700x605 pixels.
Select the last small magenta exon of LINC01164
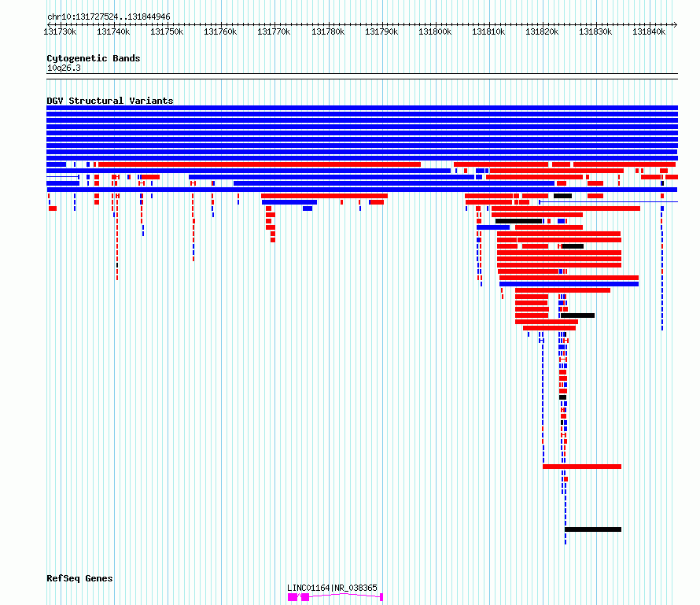[x=381, y=597]
